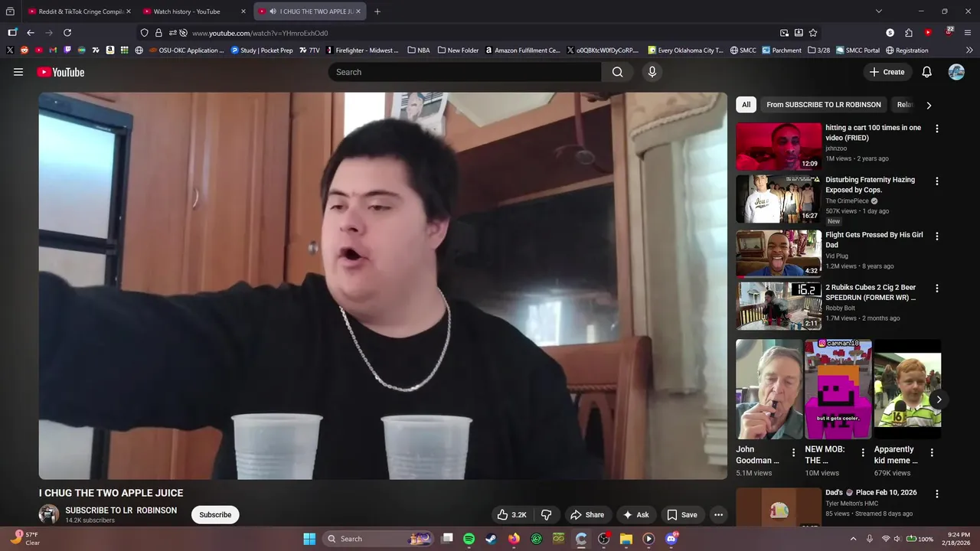The image size is (980, 551).
Task: Share the video
Action: click(587, 515)
